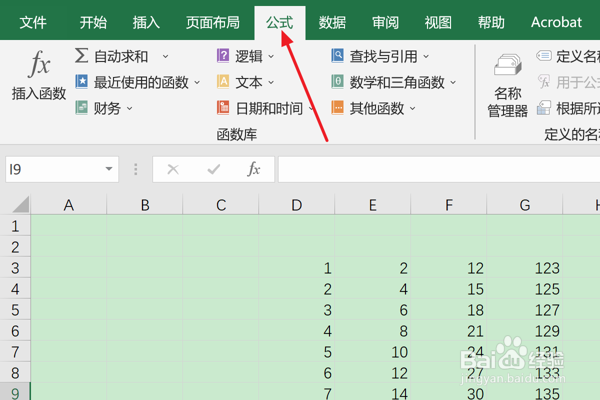Switch to the View (视图) tab
600x400 pixels.
tap(438, 22)
